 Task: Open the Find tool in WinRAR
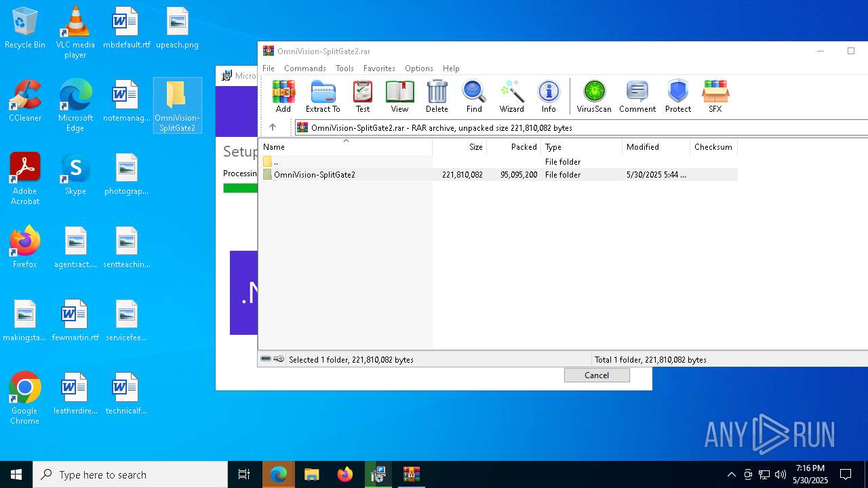click(x=474, y=96)
